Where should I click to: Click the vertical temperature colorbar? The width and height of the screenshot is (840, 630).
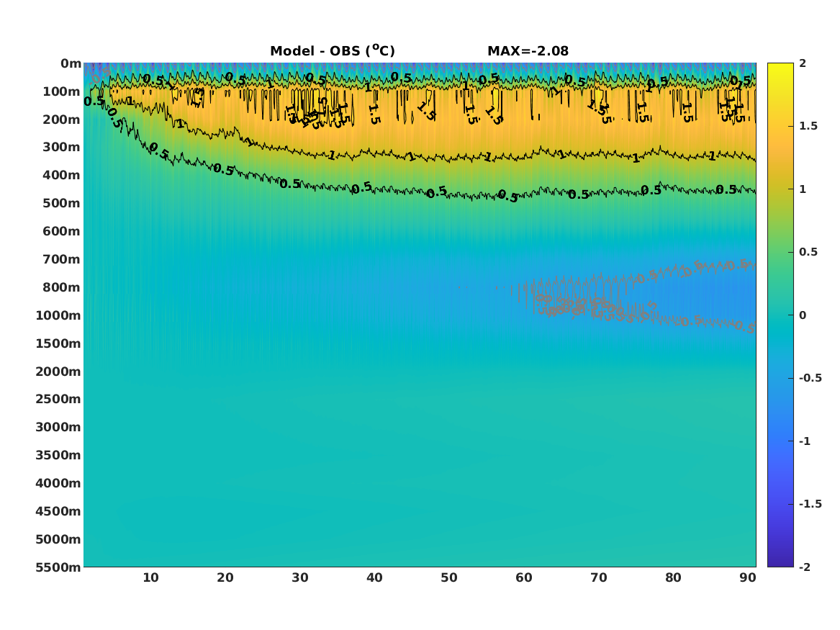tap(780, 315)
